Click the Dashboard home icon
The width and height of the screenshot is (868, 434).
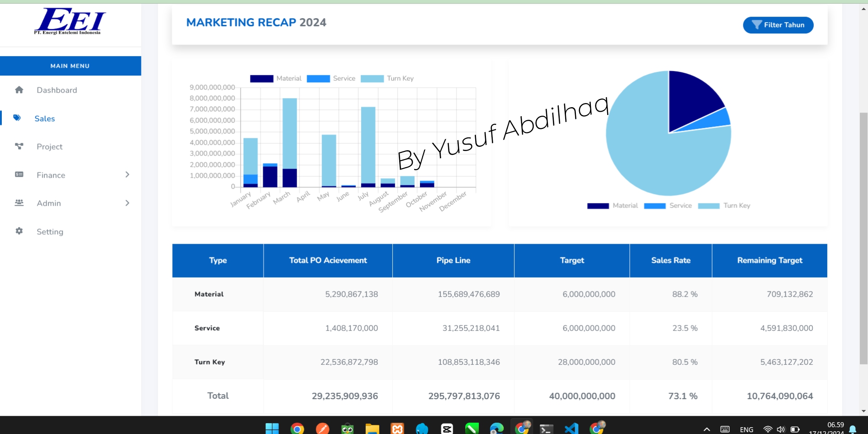click(19, 90)
